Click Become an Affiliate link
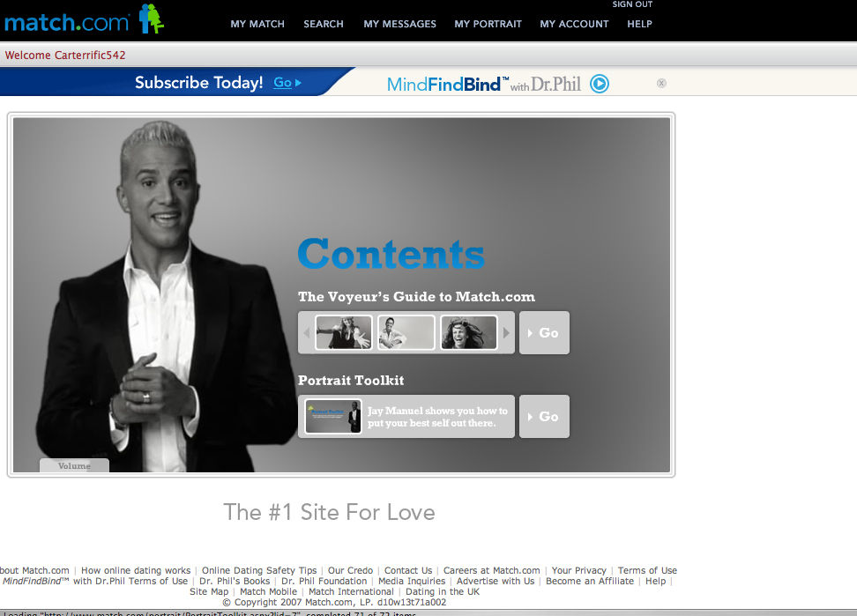The height and width of the screenshot is (616, 857). click(x=590, y=581)
